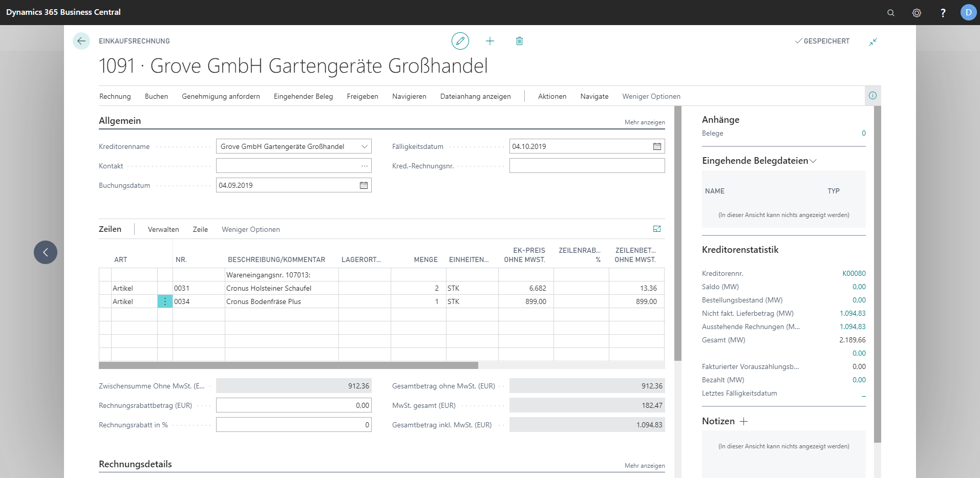Click the horizontal scrollbar under lines grid
This screenshot has height=478, width=980.
(x=288, y=365)
